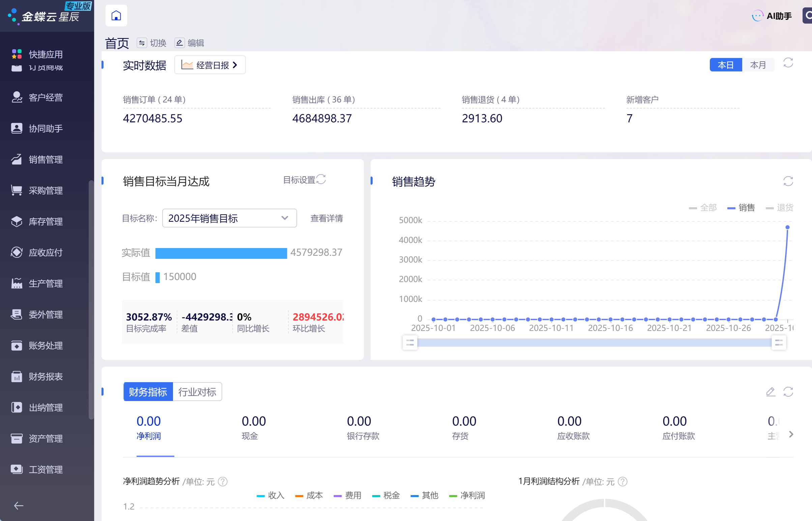Open the 2025年销售目标 dropdown
The height and width of the screenshot is (521, 812).
point(229,218)
